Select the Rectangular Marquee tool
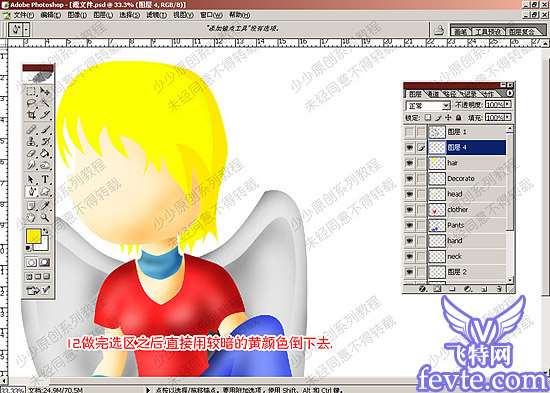 coord(31,91)
